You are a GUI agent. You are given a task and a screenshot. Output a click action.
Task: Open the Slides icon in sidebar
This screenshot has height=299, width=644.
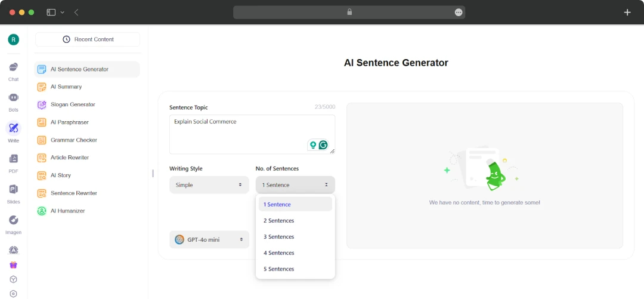coord(13,190)
